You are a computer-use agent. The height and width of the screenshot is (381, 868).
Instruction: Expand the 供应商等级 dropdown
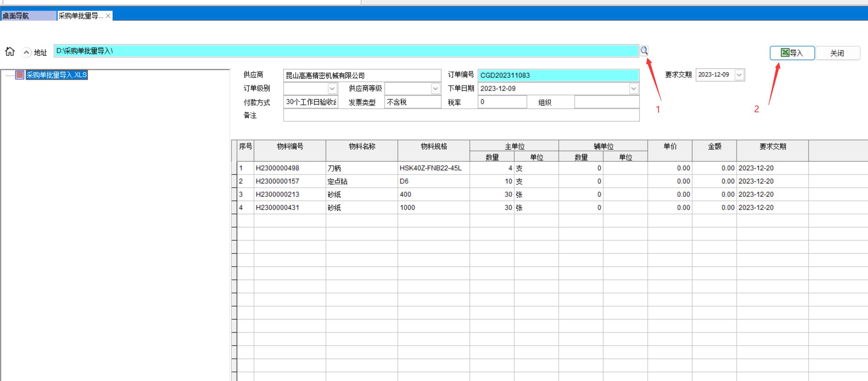point(435,88)
